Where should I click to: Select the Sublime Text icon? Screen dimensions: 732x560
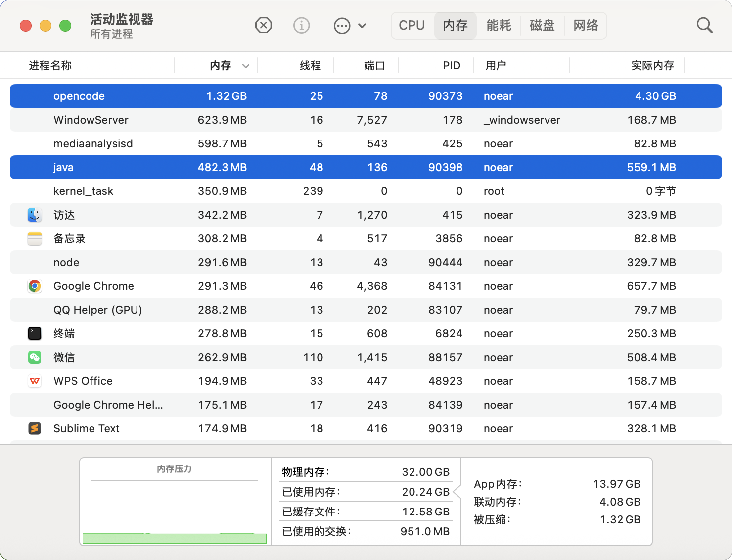tap(35, 428)
